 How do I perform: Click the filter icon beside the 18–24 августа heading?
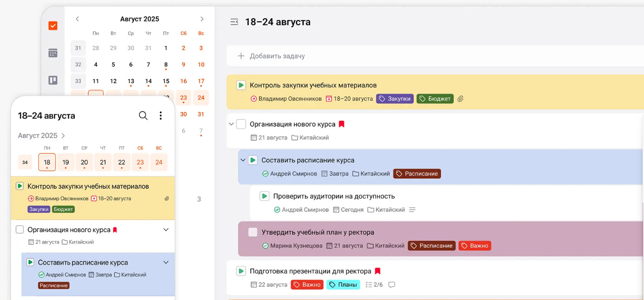point(234,21)
